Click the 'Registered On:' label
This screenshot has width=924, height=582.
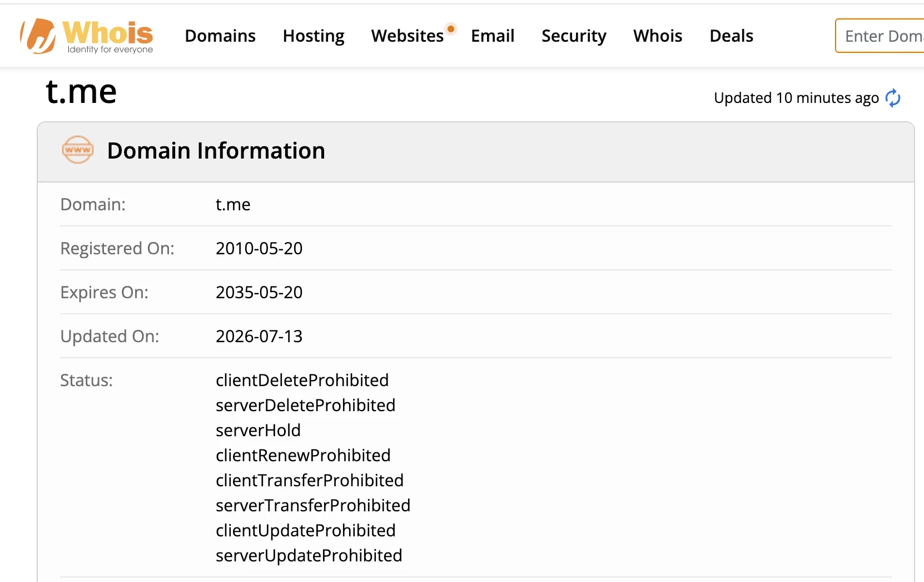(117, 249)
